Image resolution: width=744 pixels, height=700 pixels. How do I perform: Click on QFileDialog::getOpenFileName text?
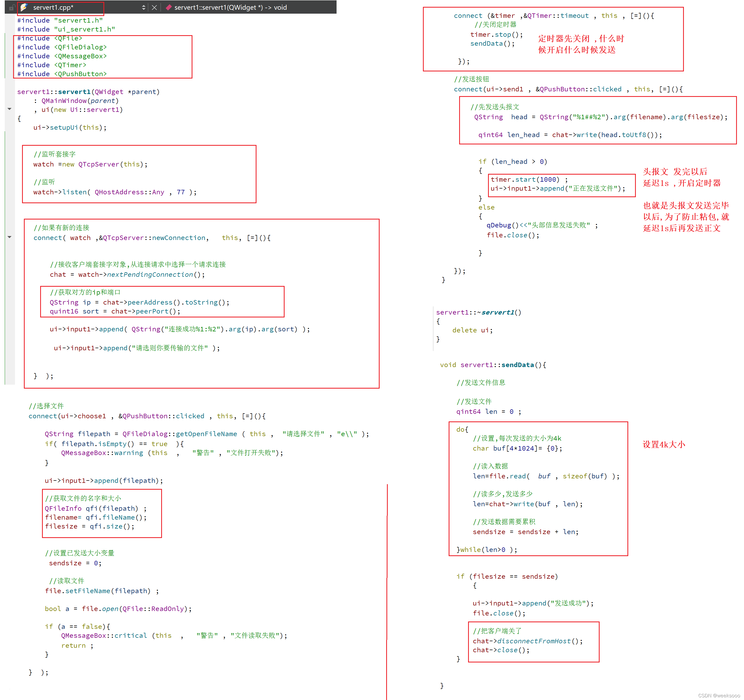[180, 434]
